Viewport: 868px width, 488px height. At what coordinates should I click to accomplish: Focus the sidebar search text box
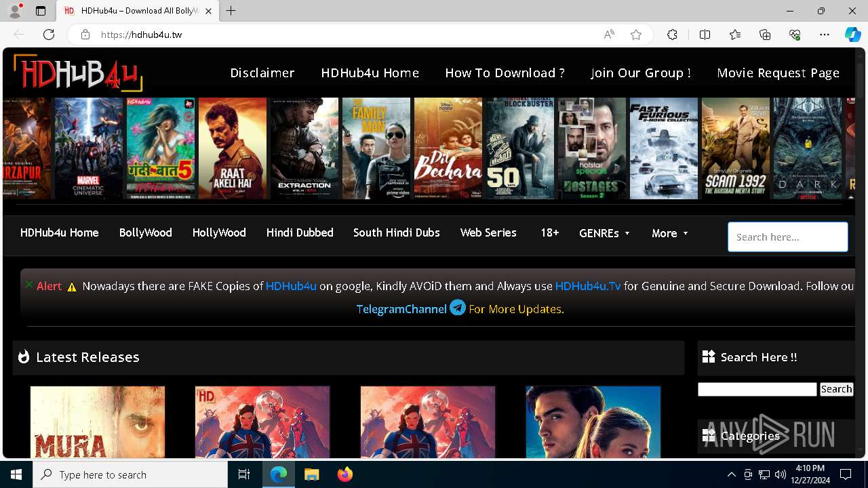tap(757, 389)
